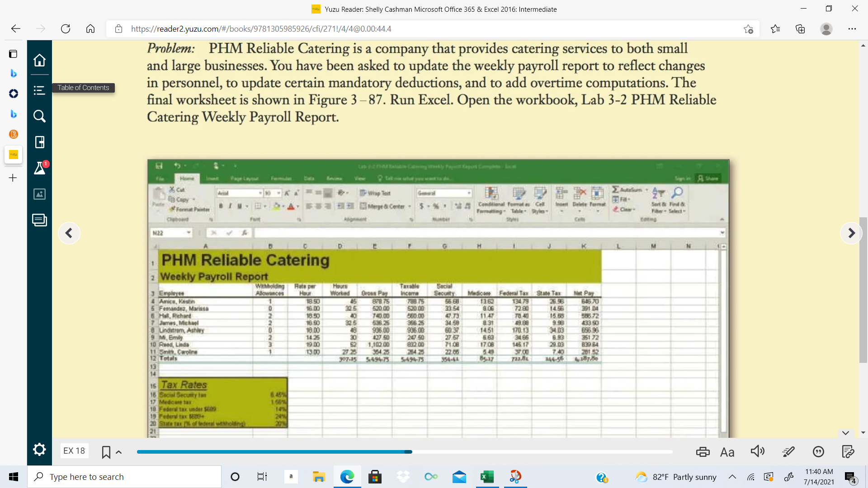Open the browser Settings and more menu
868x488 pixels.
(852, 29)
